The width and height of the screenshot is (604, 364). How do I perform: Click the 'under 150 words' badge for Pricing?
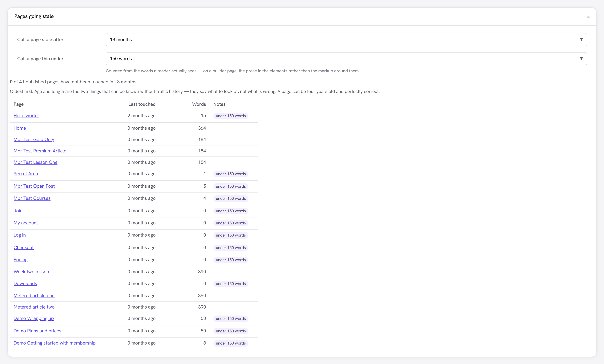point(231,260)
